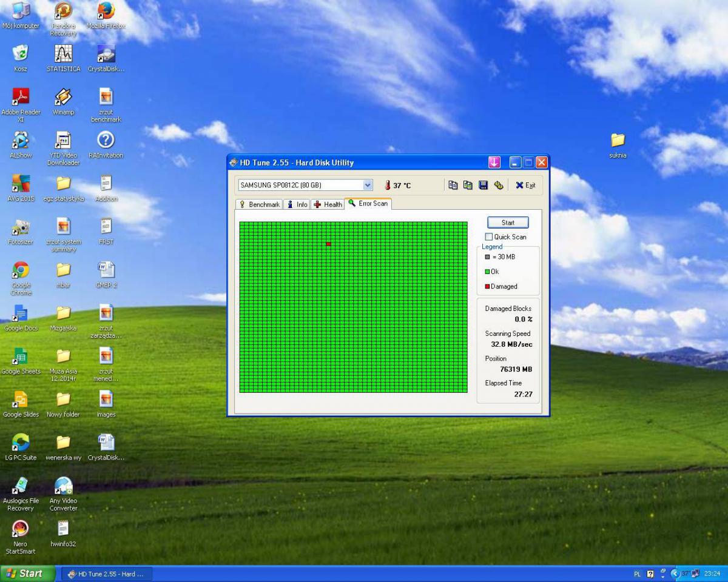Switch to the Health tab
Image resolution: width=728 pixels, height=582 pixels.
coord(328,204)
